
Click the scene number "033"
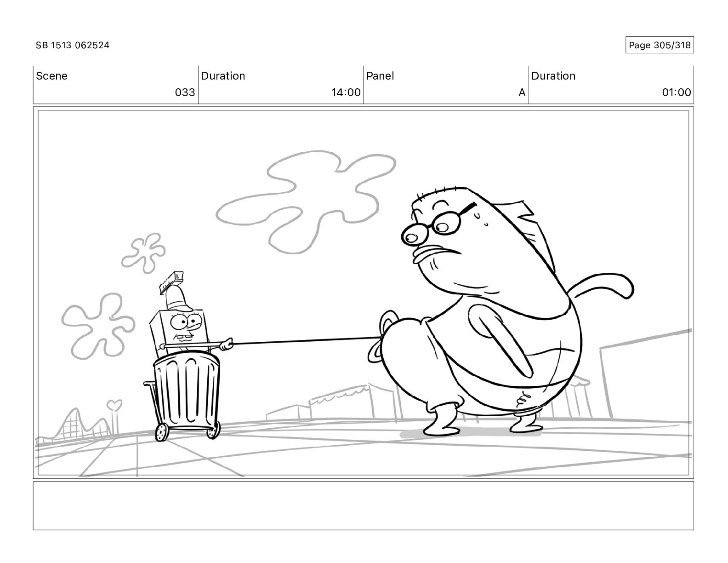185,92
